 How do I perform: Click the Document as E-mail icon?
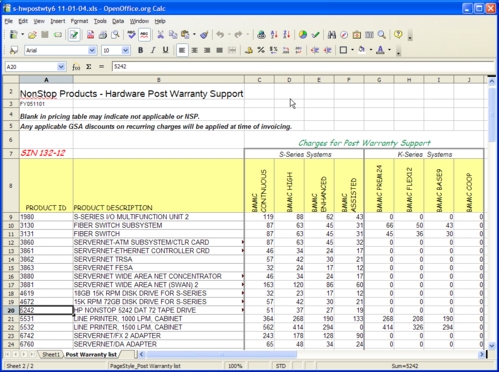tap(58, 35)
